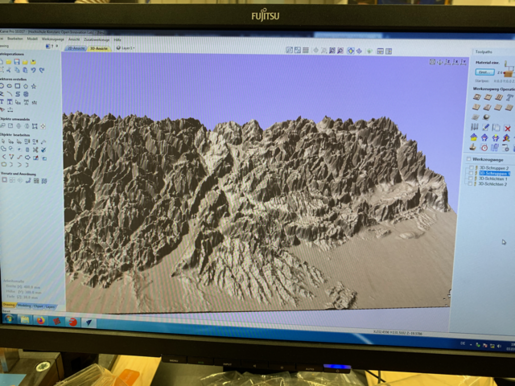
Task: Select the S-shaped Bezier curve tool
Action: pos(18,94)
